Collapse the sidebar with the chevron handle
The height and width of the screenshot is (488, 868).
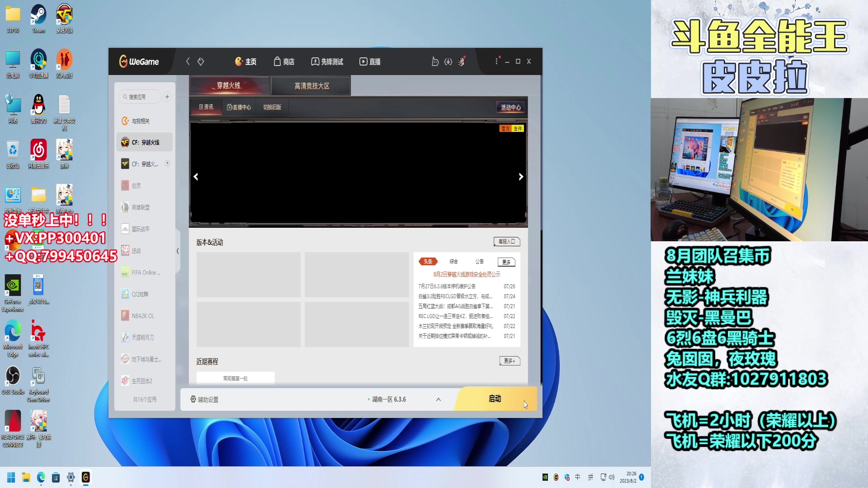point(178,251)
